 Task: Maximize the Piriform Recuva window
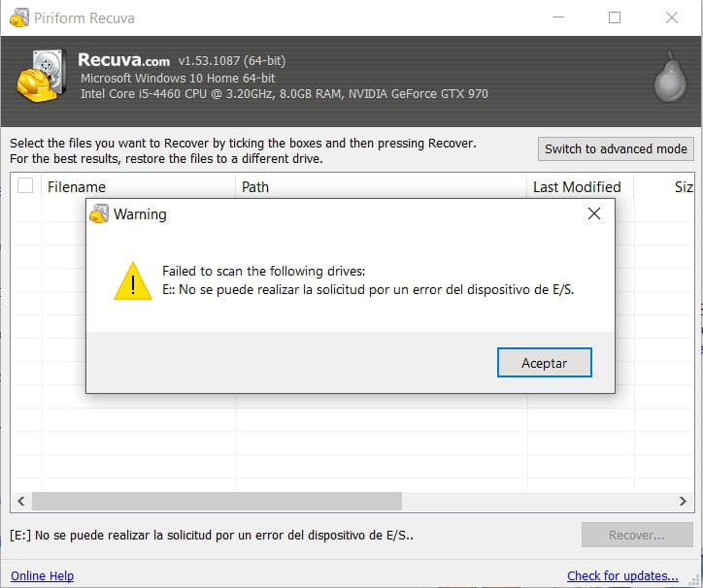(615, 17)
